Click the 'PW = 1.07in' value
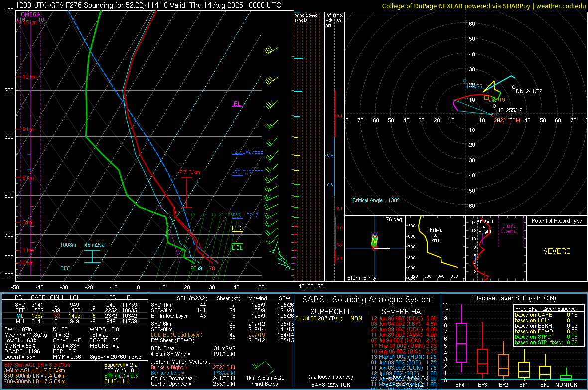 18,329
